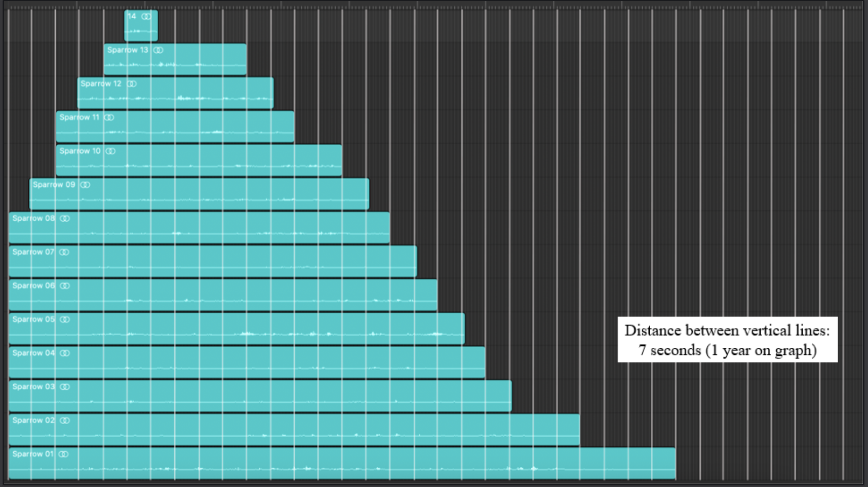The image size is (868, 487).
Task: Click the stereo icon on region 14
Action: pyautogui.click(x=146, y=16)
